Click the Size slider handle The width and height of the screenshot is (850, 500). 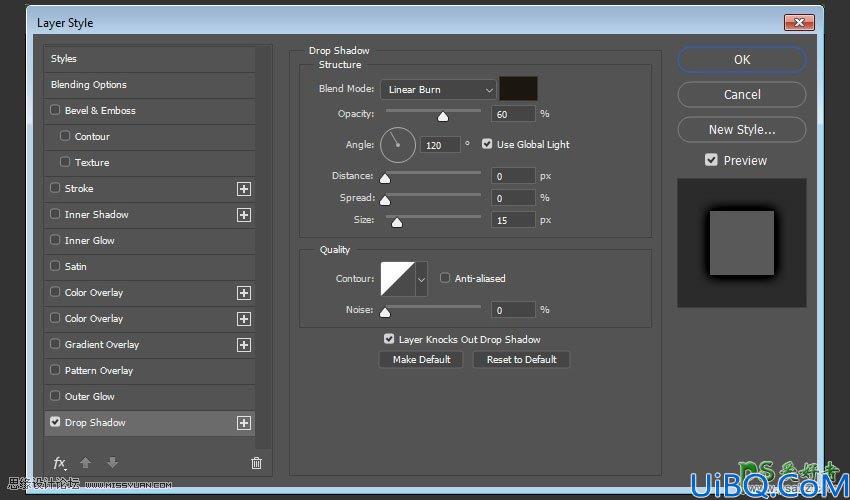click(397, 222)
